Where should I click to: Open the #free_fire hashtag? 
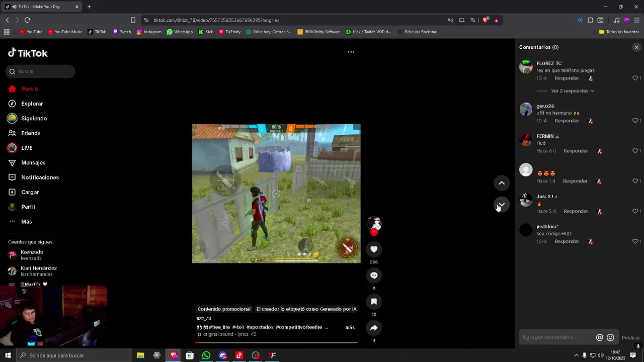click(220, 327)
